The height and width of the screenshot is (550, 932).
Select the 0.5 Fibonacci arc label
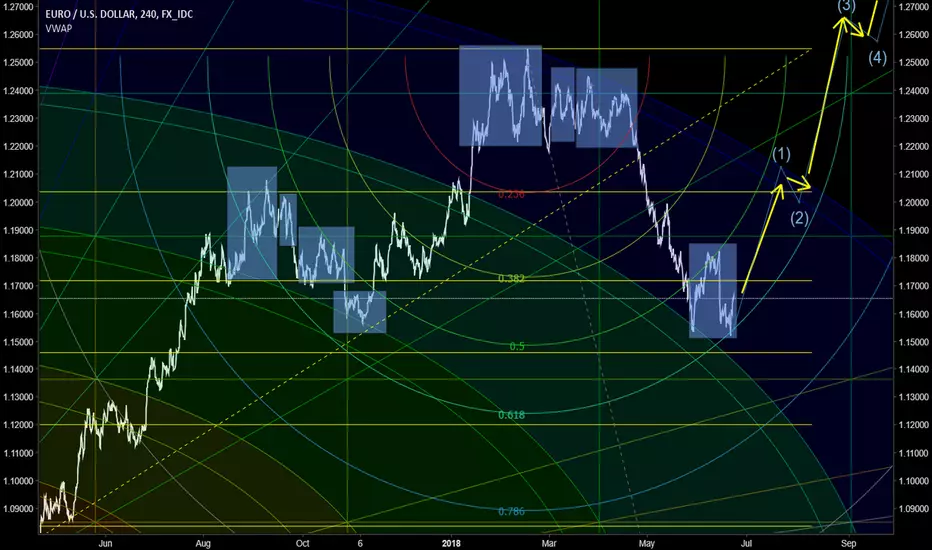point(517,346)
